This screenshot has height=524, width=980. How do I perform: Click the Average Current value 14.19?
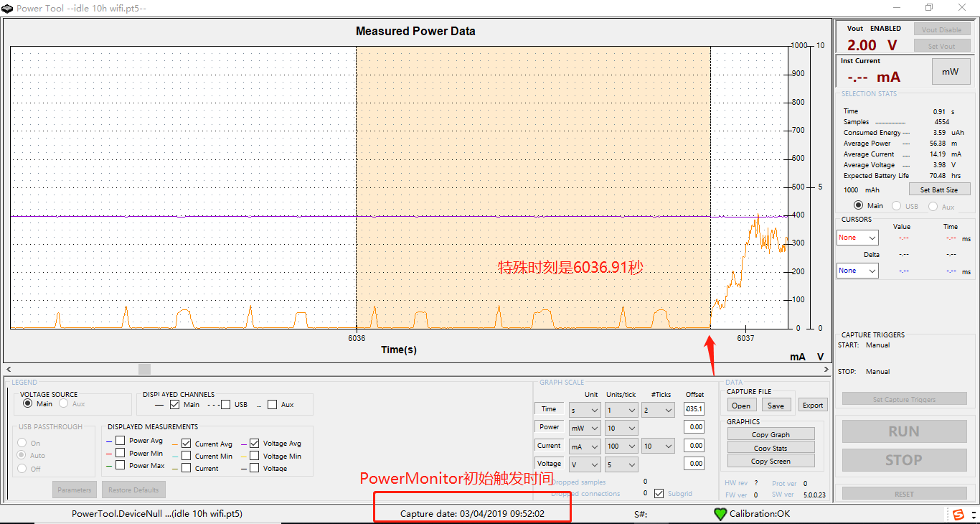(938, 154)
